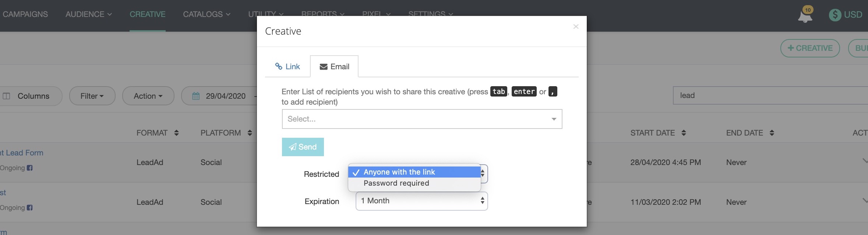
Task: Click the Columns layout icon
Action: [x=7, y=96]
